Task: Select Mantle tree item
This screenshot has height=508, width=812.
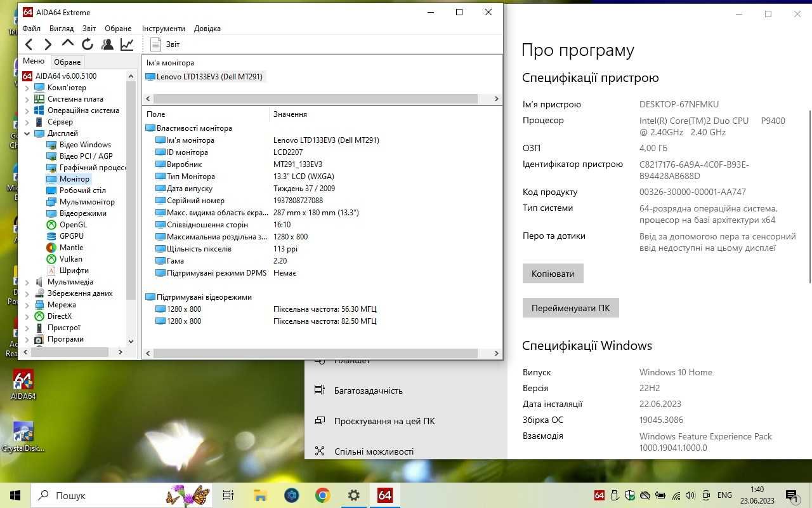Action: coord(65,248)
